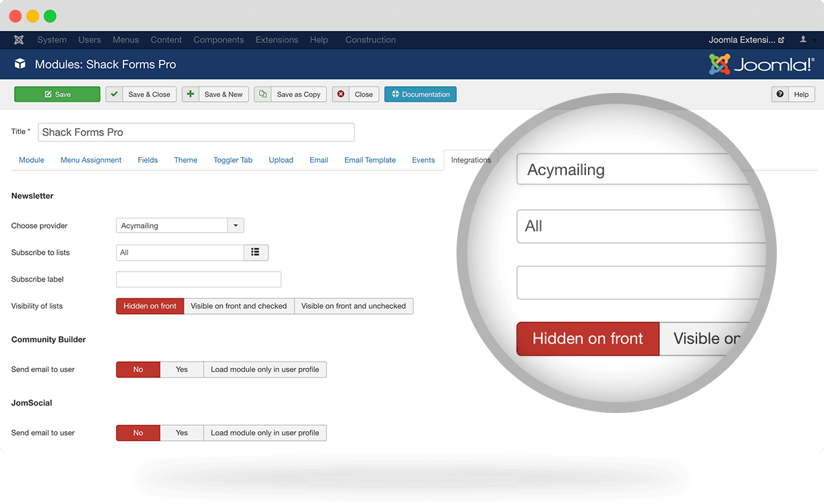Click the Title input field
This screenshot has height=504, width=824.
coord(196,132)
